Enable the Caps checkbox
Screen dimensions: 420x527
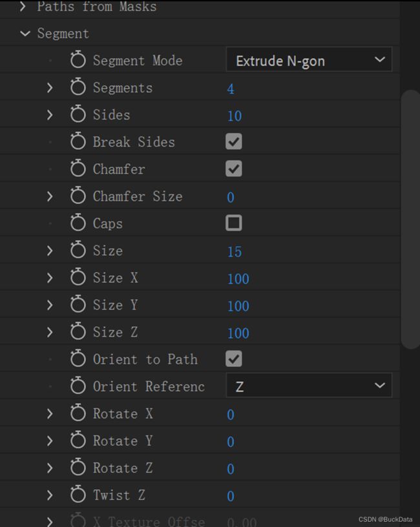tap(234, 223)
